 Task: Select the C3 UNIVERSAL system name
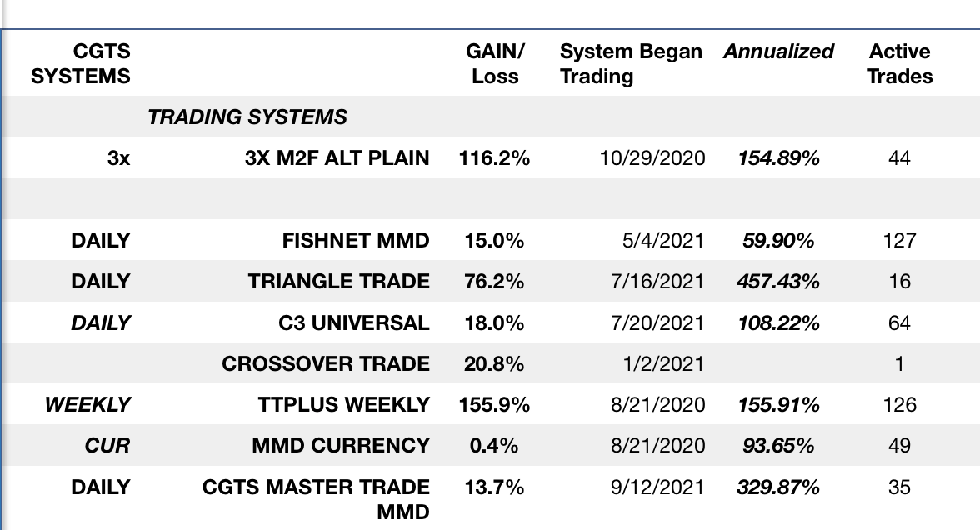[x=353, y=322]
